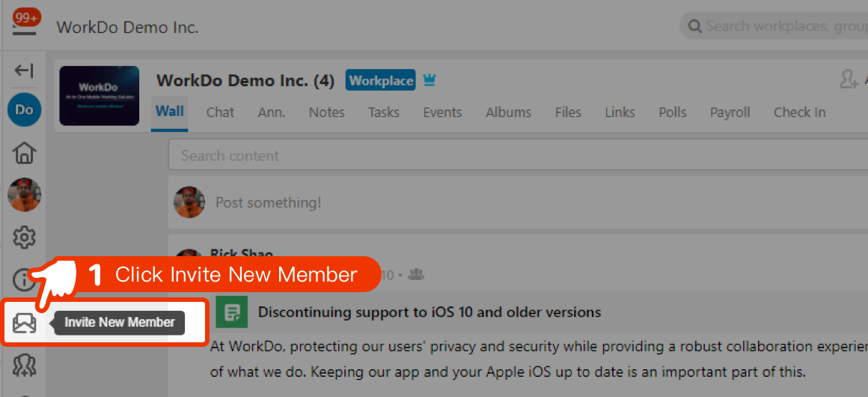Go to the Home icon in sidebar

click(x=25, y=153)
